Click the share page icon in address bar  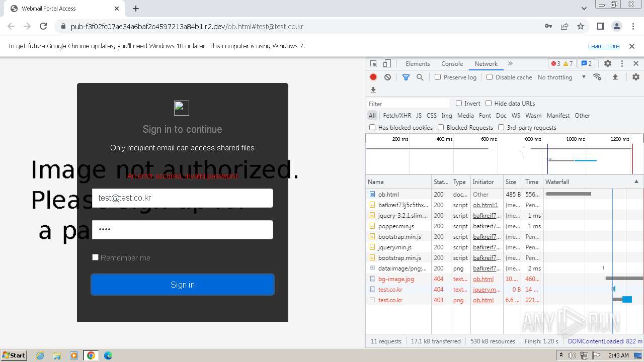(x=565, y=26)
